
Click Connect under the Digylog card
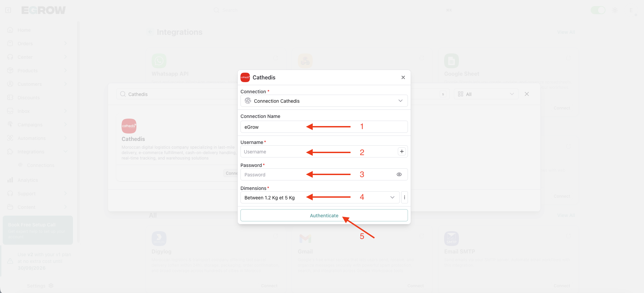(x=269, y=286)
